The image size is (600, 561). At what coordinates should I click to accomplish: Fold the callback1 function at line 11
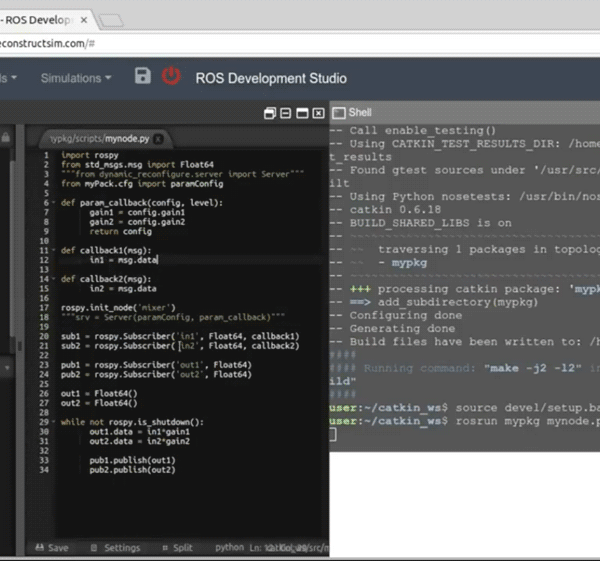(x=56, y=250)
